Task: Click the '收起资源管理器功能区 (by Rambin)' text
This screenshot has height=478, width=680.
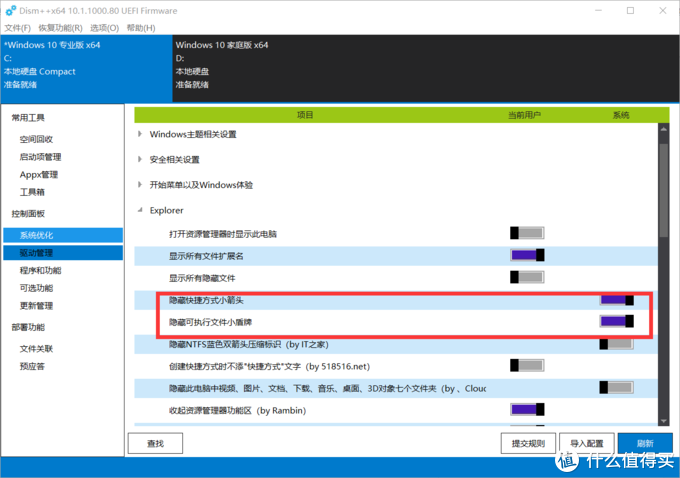Action: pyautogui.click(x=237, y=410)
